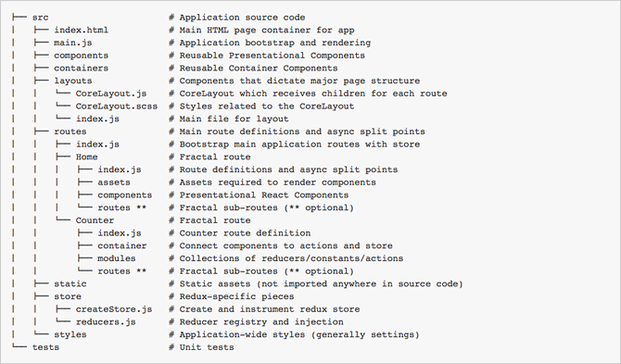Click the src root folder name
This screenshot has width=621, height=364.
(x=41, y=18)
